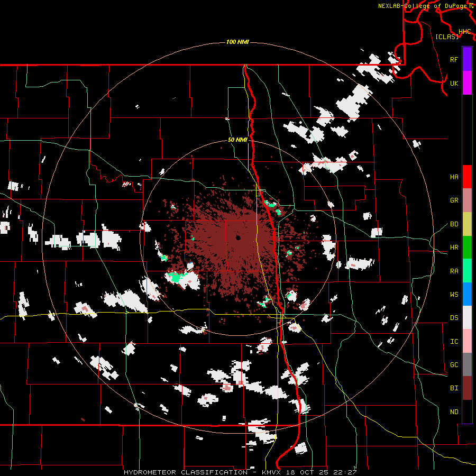Click the HA legend label
The image size is (476, 476).
[x=454, y=177]
